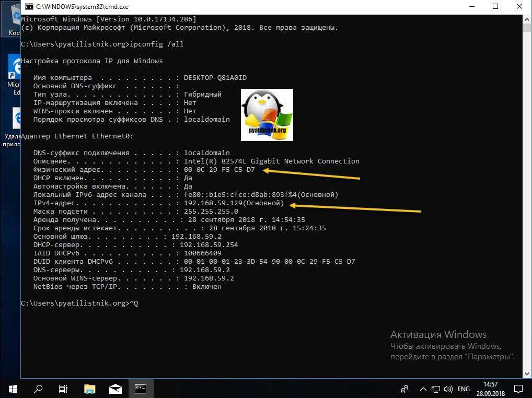Open the Action Center notifications icon
Image resolution: width=532 pixels, height=398 pixels.
tap(518, 389)
